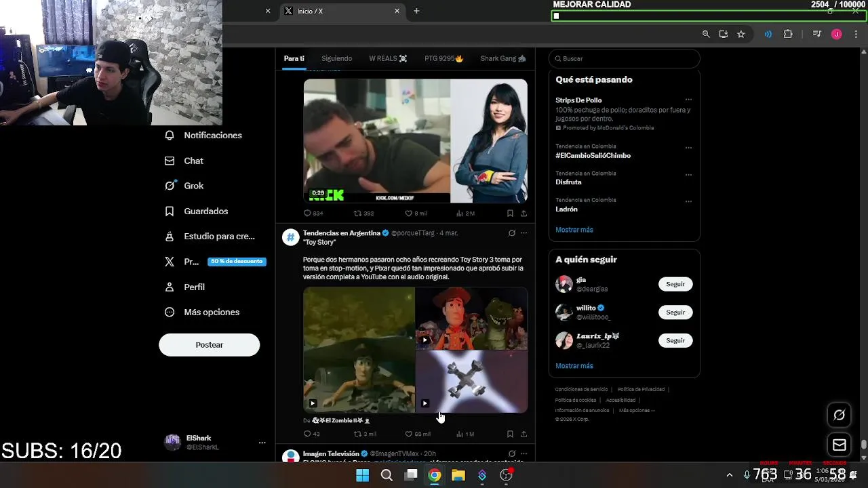The image size is (868, 488).
Task: Like the Toy Story post with 68 mil likes
Action: 409,434
